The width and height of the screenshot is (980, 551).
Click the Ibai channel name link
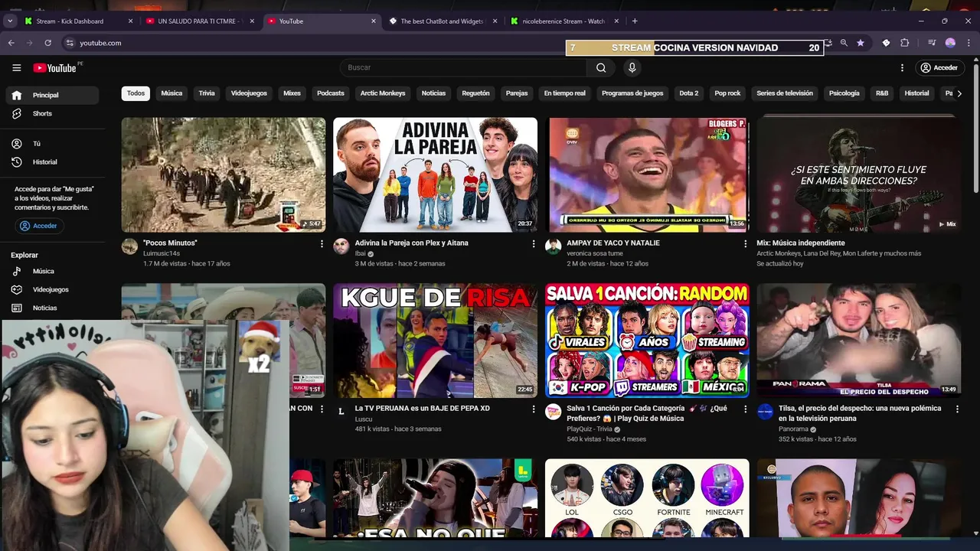coord(359,253)
